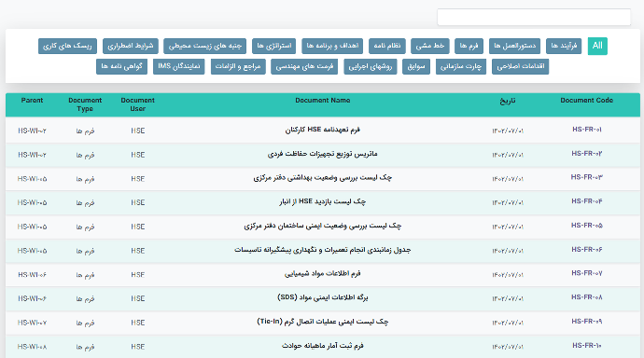
Task: Filter by سوابق category
Action: tap(416, 66)
